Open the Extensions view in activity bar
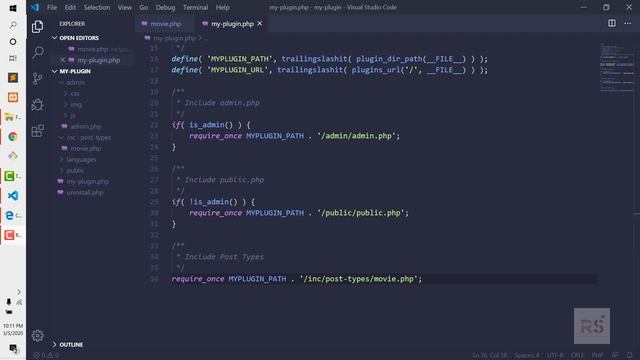Image resolution: width=640 pixels, height=360 pixels. click(x=38, y=131)
